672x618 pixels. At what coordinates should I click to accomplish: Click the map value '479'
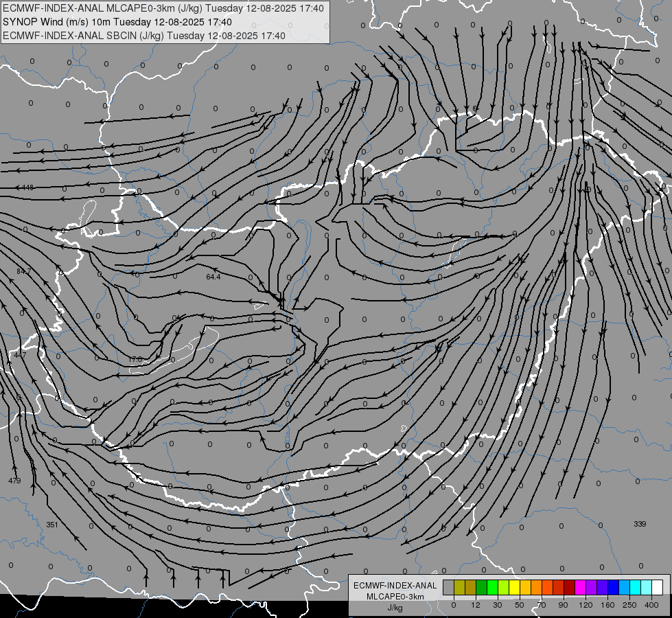(x=14, y=481)
